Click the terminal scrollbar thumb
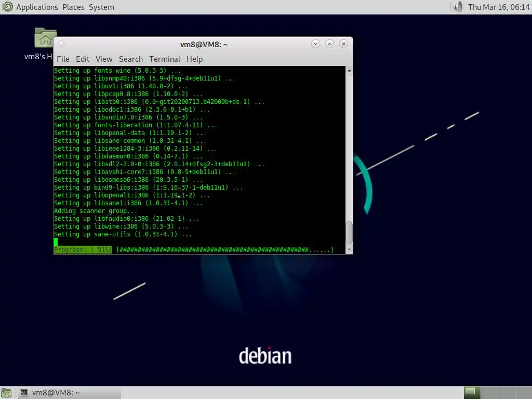 click(x=349, y=233)
